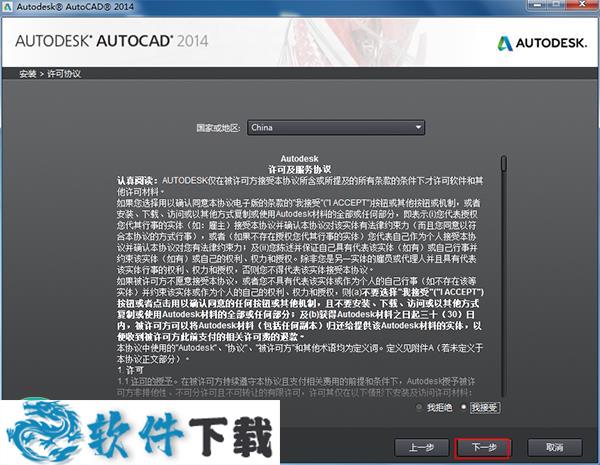This screenshot has width=600, height=465.
Task: Select the 我拒绝 (I Reject) radio button
Action: coord(419,407)
